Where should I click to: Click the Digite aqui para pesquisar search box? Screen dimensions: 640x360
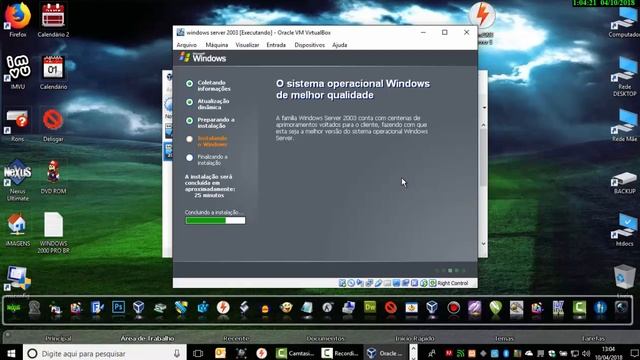(105, 353)
